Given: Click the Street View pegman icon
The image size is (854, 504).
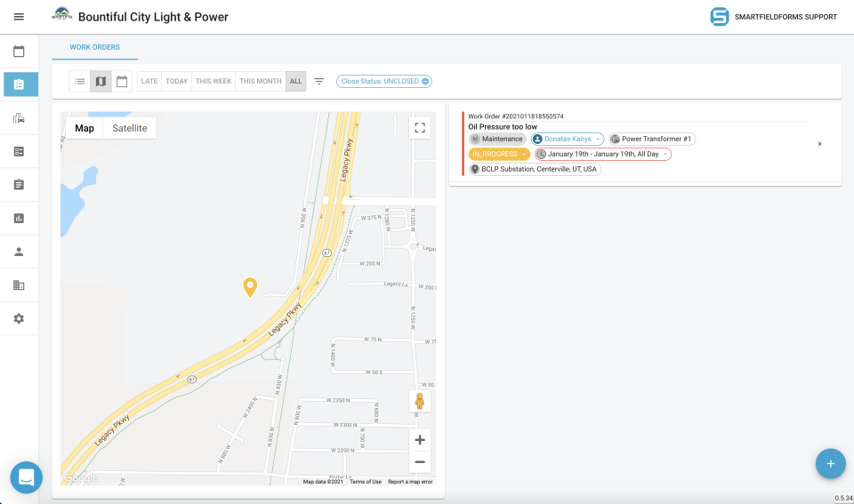Looking at the screenshot, I should tap(420, 401).
